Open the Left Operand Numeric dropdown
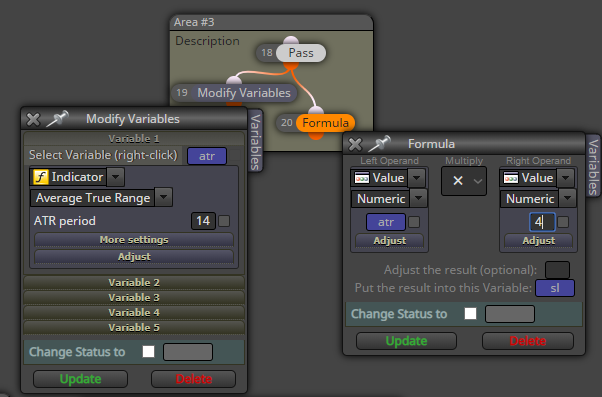The width and height of the screenshot is (602, 397). click(x=418, y=198)
